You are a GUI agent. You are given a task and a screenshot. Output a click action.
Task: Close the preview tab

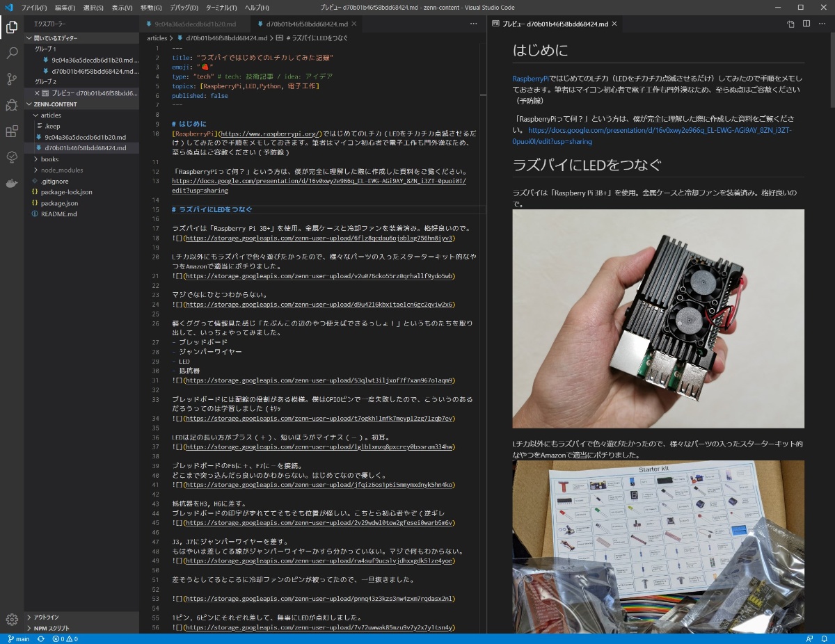(614, 24)
